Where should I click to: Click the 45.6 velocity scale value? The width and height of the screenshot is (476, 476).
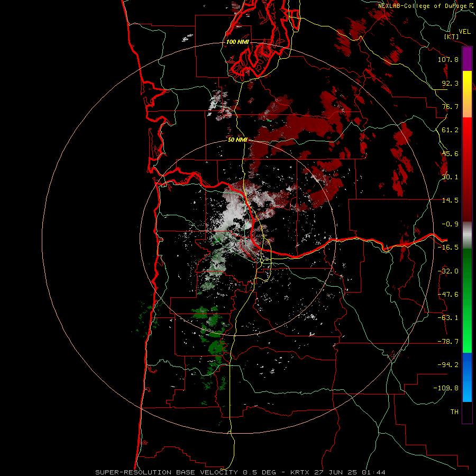click(450, 153)
